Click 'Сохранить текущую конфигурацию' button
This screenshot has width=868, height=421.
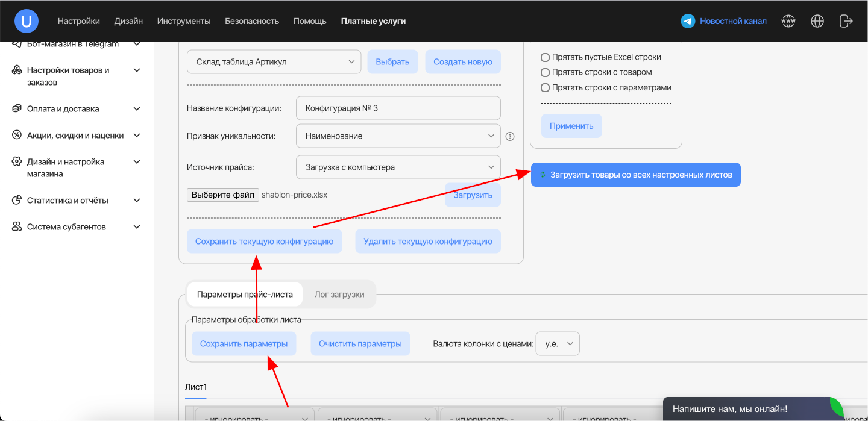264,242
